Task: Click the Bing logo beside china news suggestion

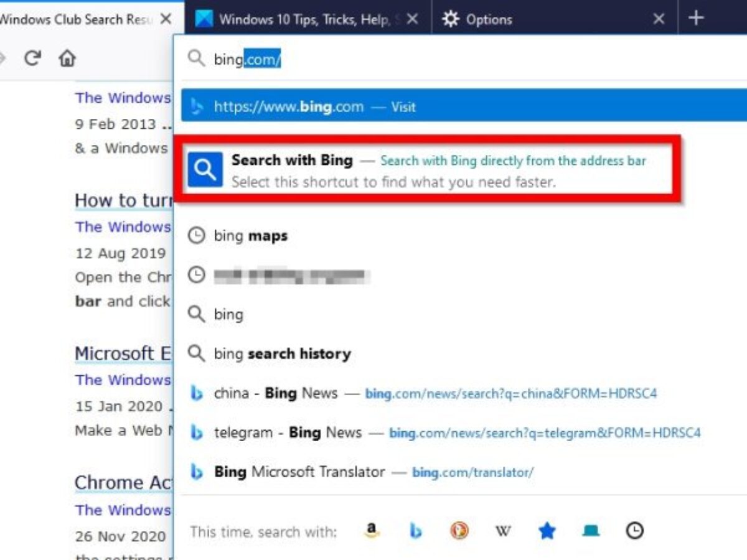Action: (197, 393)
